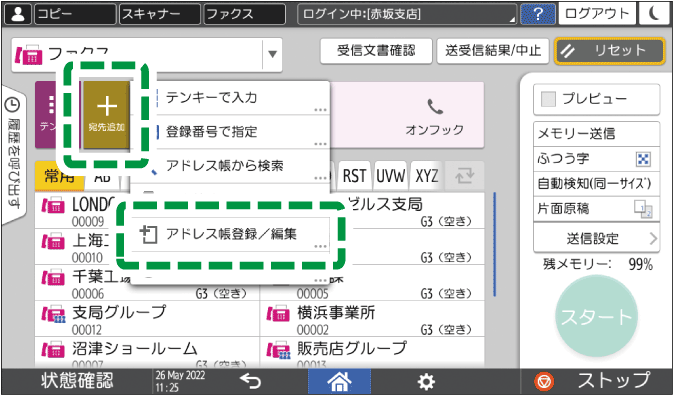
Task: Tap the back arrow icon
Action: [250, 381]
